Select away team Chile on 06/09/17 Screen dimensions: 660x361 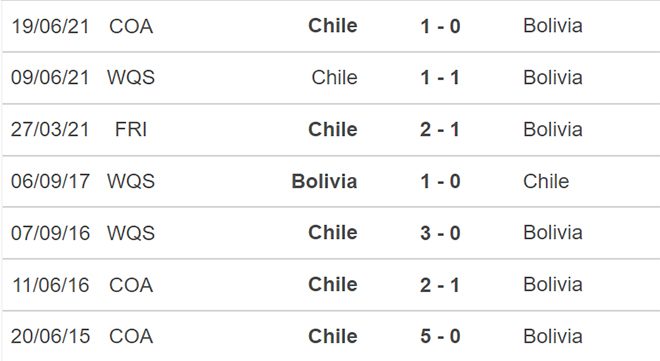coord(546,181)
